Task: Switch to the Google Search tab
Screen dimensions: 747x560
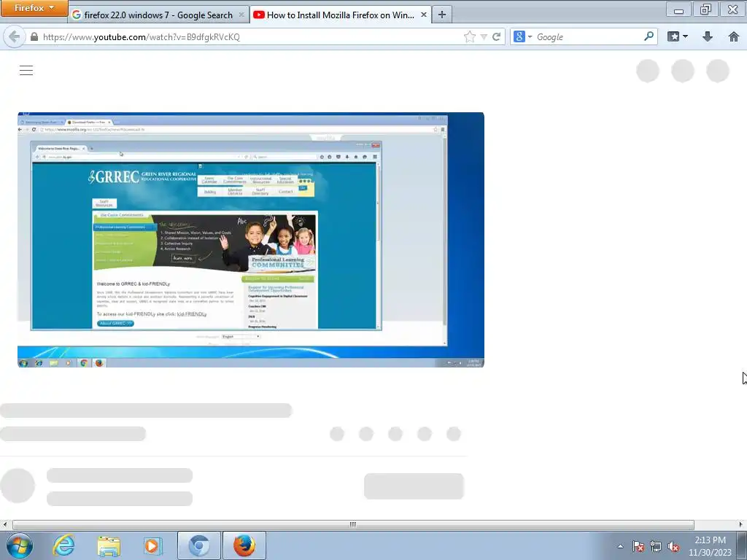Action: (x=158, y=15)
